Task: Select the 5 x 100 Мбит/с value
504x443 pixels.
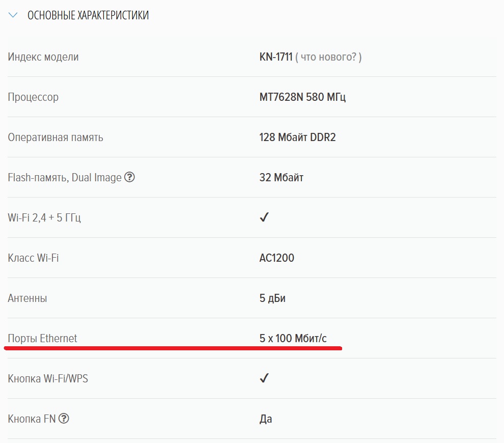Action: coord(293,338)
